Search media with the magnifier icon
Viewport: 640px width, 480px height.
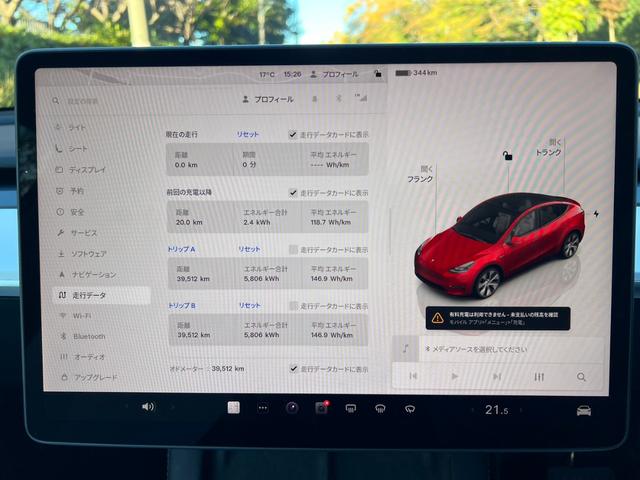tap(581, 377)
